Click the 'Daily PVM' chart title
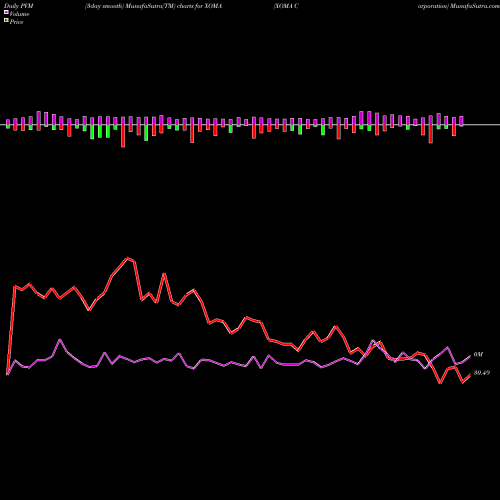 (x=19, y=6)
